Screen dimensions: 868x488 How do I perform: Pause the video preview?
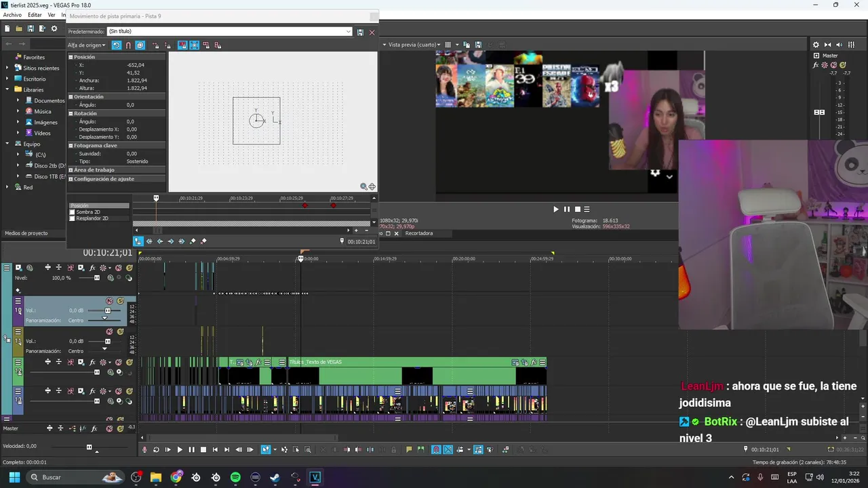click(567, 209)
